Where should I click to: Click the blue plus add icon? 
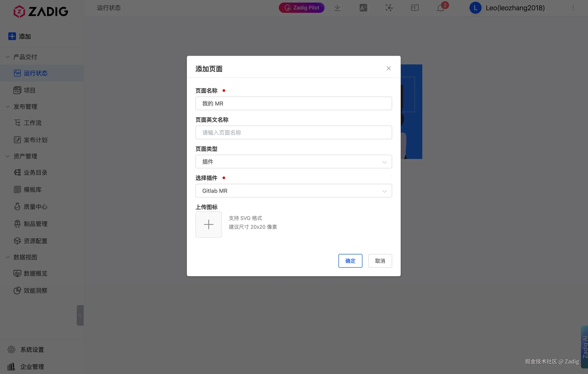point(12,36)
